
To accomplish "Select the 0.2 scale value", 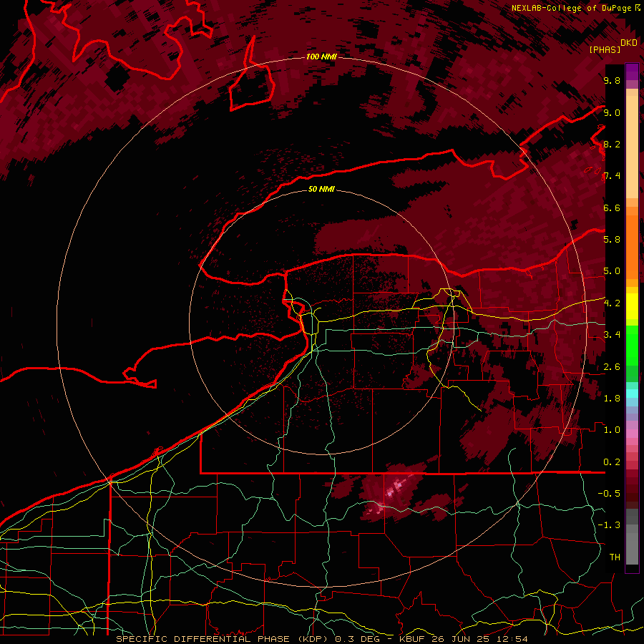I will click(x=612, y=462).
